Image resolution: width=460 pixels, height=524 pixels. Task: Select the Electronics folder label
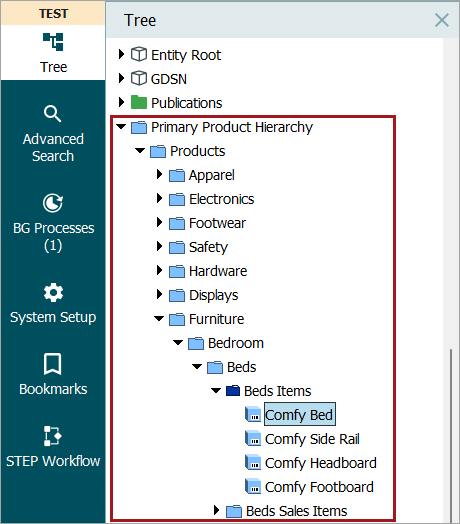[222, 199]
